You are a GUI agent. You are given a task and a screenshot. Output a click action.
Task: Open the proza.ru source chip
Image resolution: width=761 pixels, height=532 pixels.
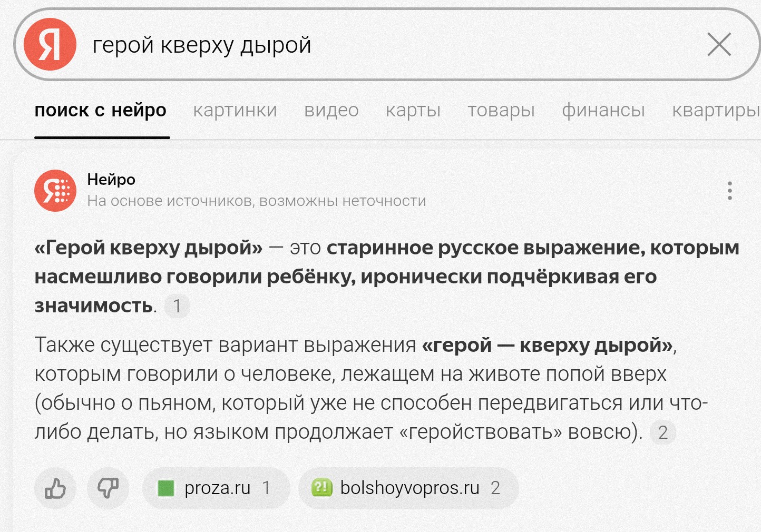pos(216,488)
